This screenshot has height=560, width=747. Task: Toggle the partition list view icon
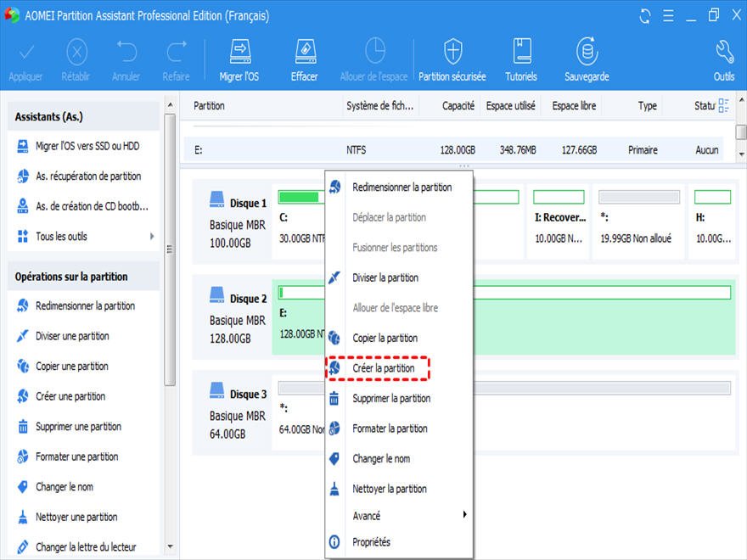(723, 105)
